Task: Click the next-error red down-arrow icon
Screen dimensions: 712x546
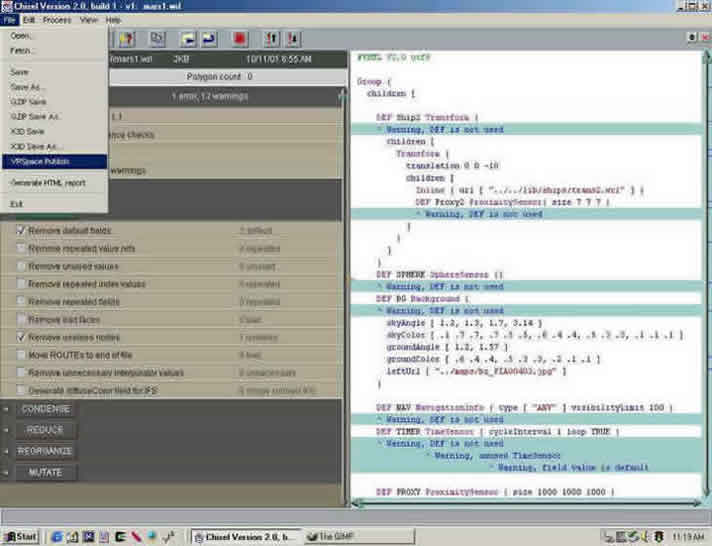Action: pos(293,39)
